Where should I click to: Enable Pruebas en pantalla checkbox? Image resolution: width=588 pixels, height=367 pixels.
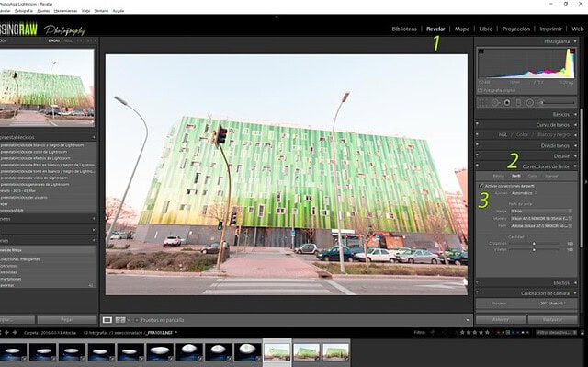pos(137,320)
